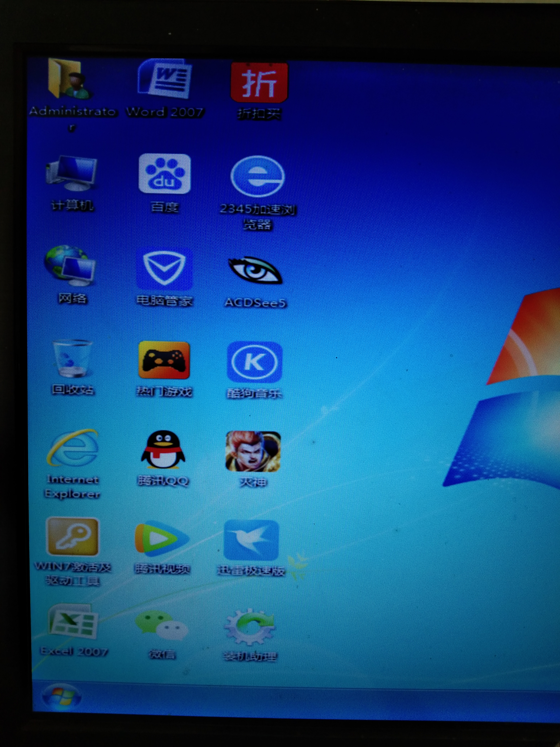Select the 热门游戏 gamepad icon
This screenshot has height=747, width=560.
[164, 360]
